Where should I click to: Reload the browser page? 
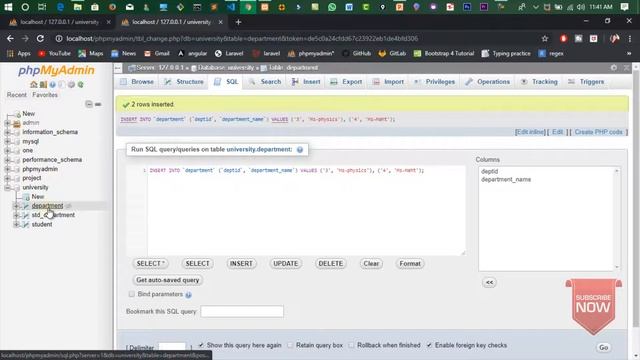pyautogui.click(x=40, y=38)
